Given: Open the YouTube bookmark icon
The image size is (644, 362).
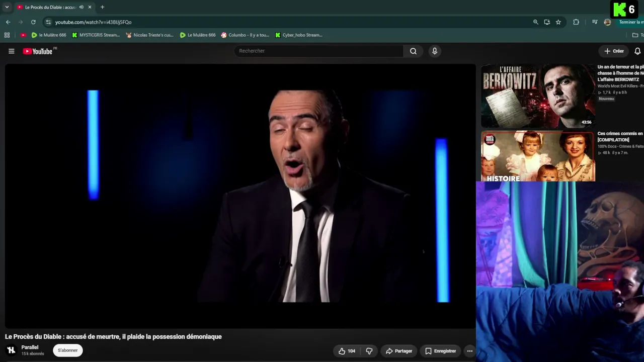Looking at the screenshot, I should [x=23, y=35].
